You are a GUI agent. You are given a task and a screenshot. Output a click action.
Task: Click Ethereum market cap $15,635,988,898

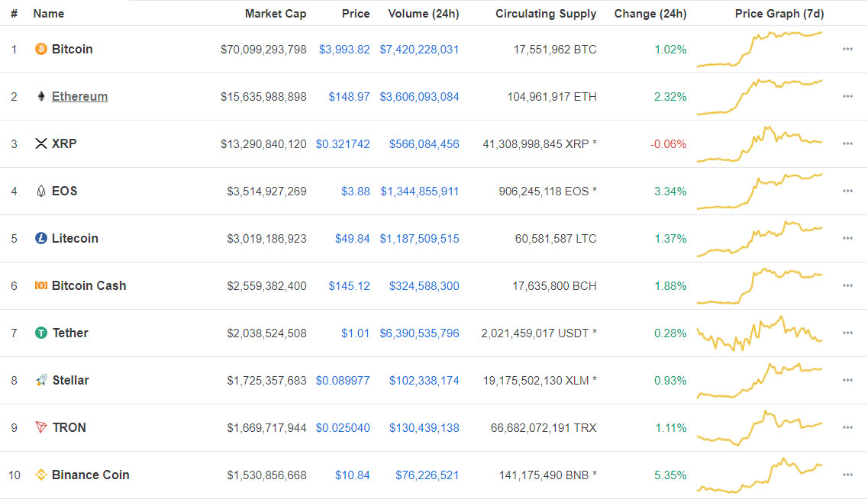click(263, 97)
